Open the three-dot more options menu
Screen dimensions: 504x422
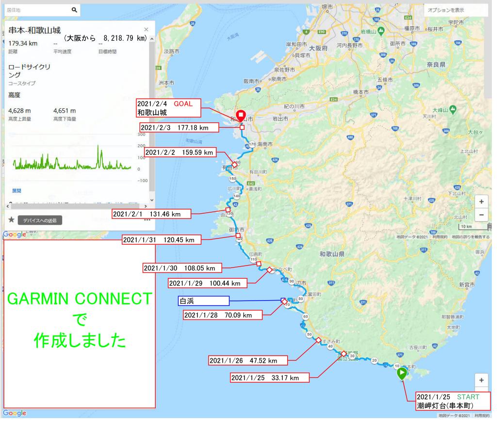click(147, 220)
